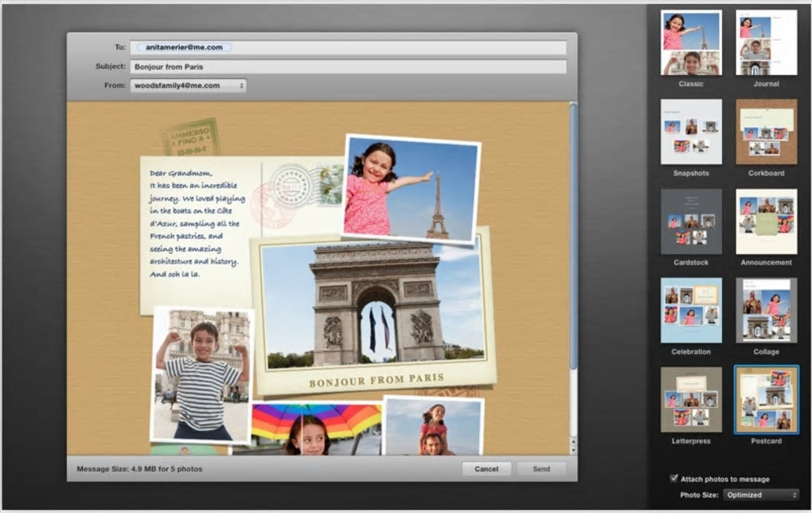Uncheck Attach photos to message

tap(673, 478)
